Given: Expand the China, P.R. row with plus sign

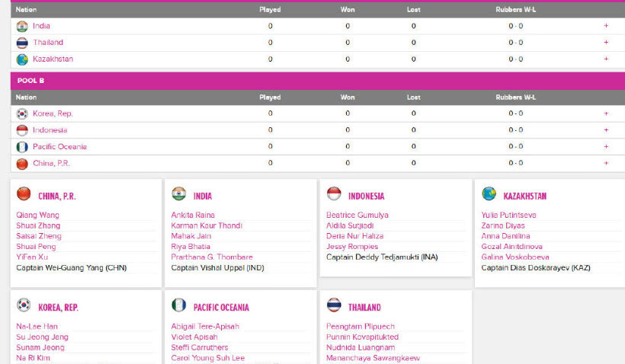Looking at the screenshot, I should click(606, 163).
